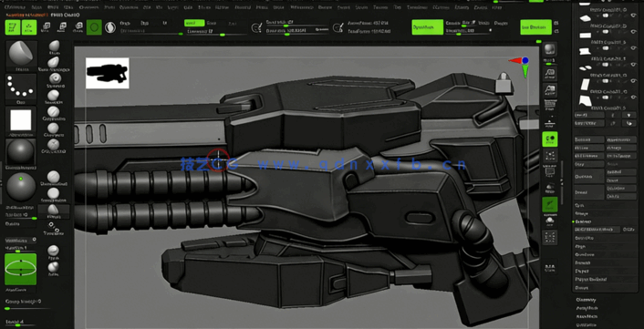Click the two-tone sphere icon in top toolbar
The image size is (644, 329).
pyautogui.click(x=110, y=27)
